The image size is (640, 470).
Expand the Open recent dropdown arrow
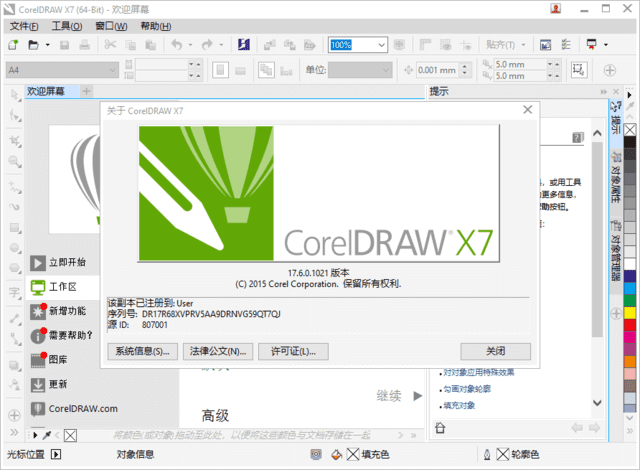[47, 45]
